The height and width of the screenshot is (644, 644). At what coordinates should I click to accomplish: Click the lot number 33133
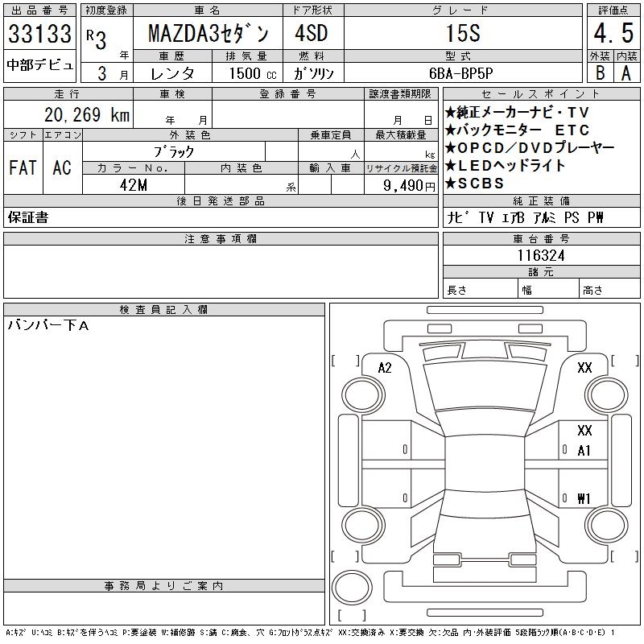tap(39, 33)
